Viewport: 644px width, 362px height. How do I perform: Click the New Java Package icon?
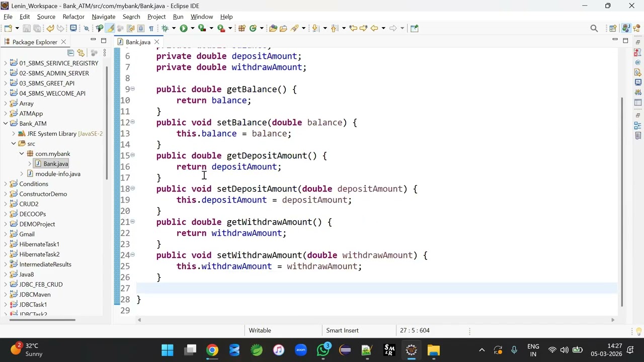click(x=242, y=28)
